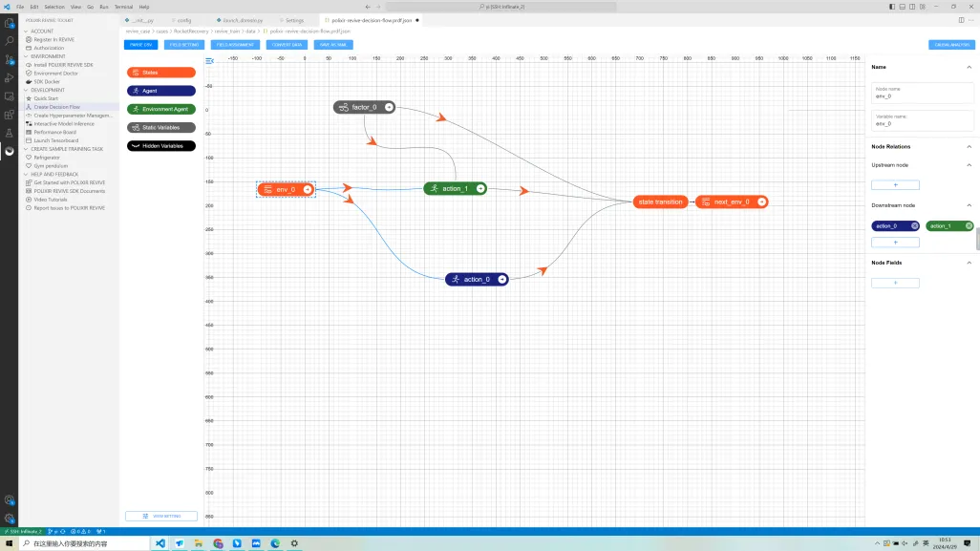This screenshot has width=980, height=551.
Task: Select the green Environment Agent node type
Action: click(161, 109)
